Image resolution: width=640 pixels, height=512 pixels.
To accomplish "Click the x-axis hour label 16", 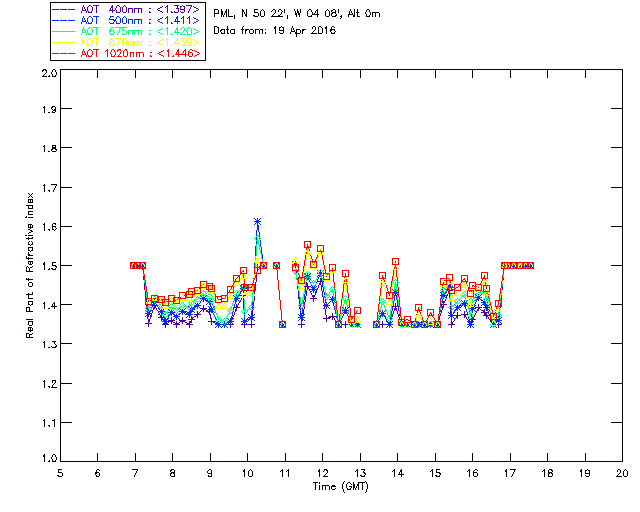I will click(472, 473).
